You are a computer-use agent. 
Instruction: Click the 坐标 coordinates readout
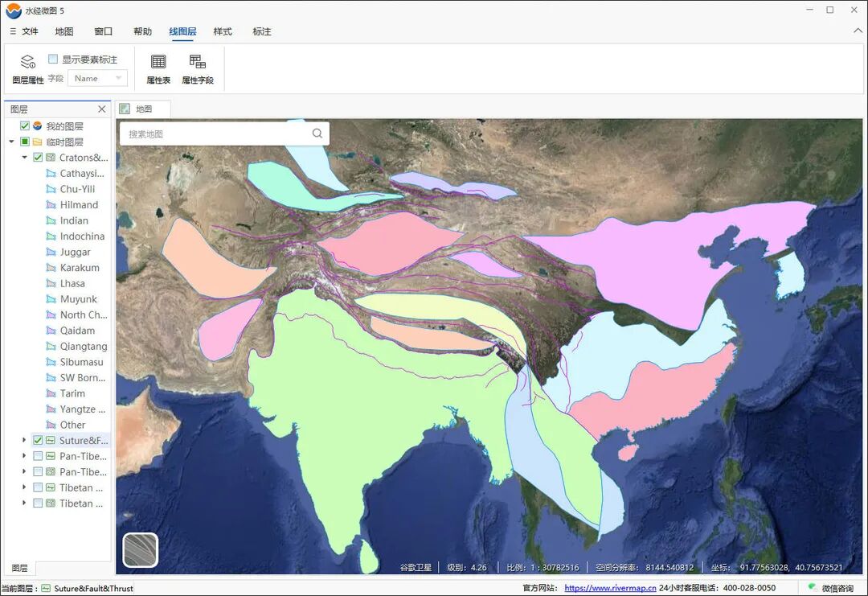(776, 567)
